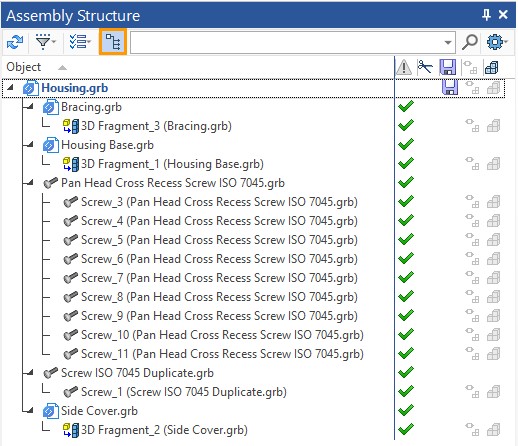Click the refresh assembly structure icon
518x446 pixels.
15,42
